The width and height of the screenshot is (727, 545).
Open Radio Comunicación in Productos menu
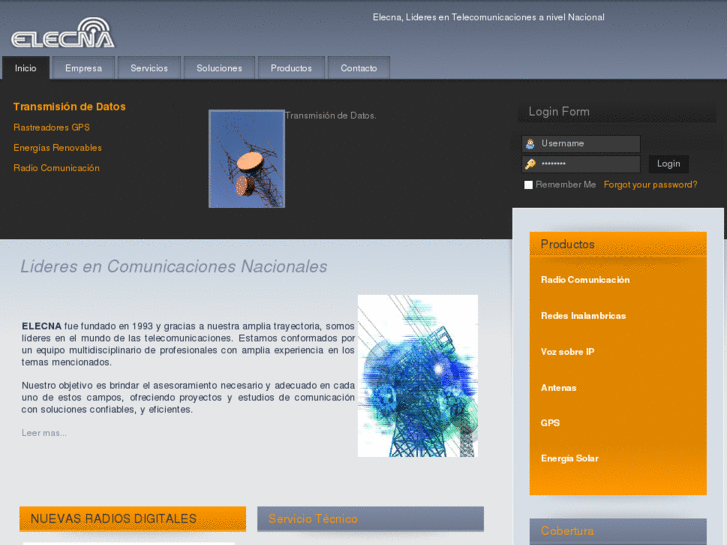tap(585, 280)
